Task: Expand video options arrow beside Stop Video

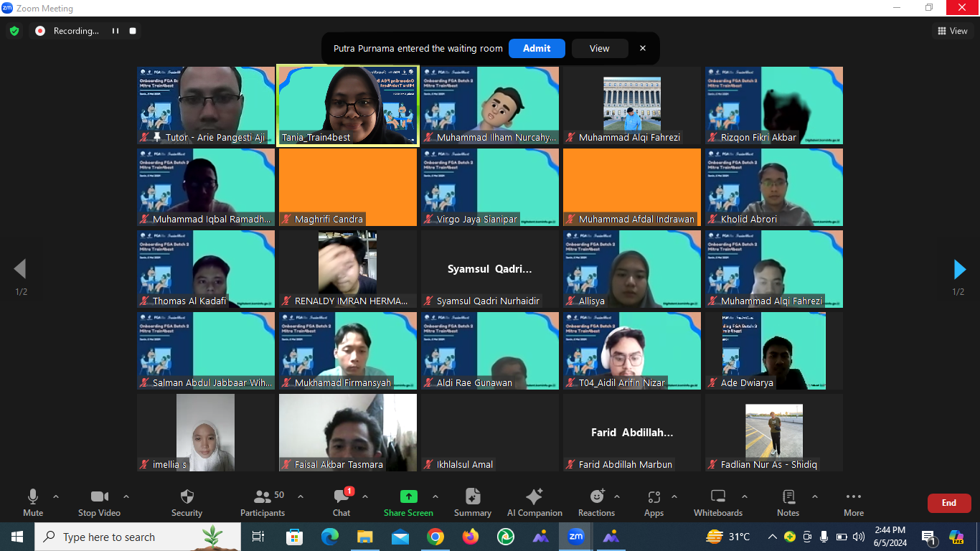Action: 126,496
